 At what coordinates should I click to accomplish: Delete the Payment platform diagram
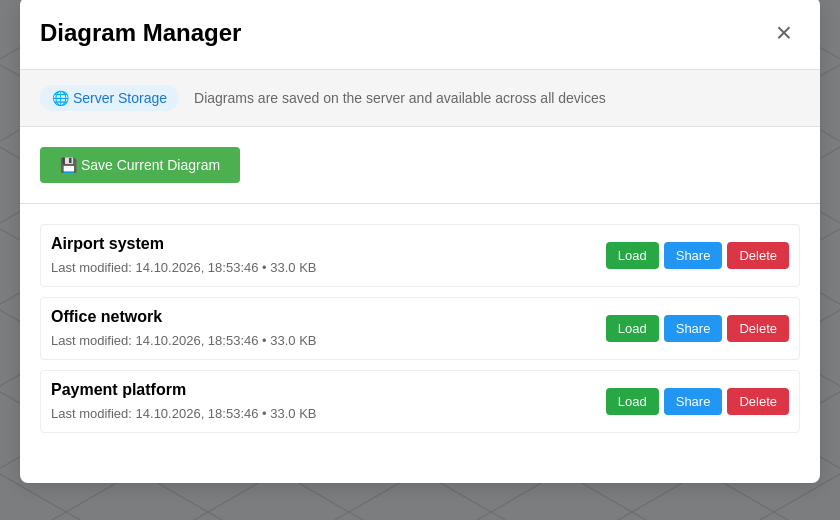tap(758, 402)
